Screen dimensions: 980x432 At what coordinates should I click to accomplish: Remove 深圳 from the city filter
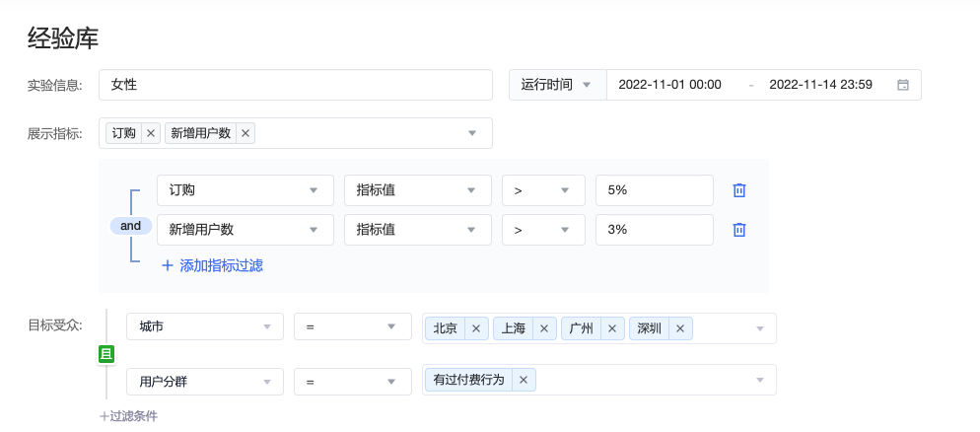680,328
